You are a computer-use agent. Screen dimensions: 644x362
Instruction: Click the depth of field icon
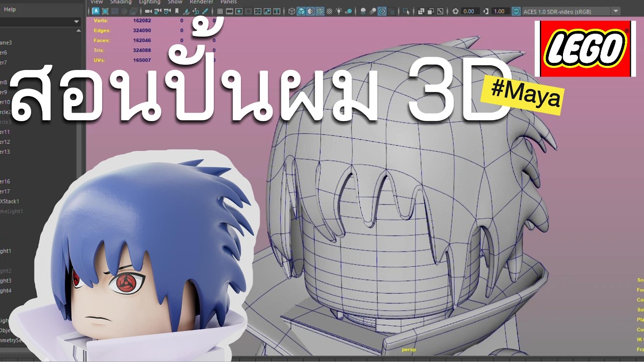(x=391, y=11)
